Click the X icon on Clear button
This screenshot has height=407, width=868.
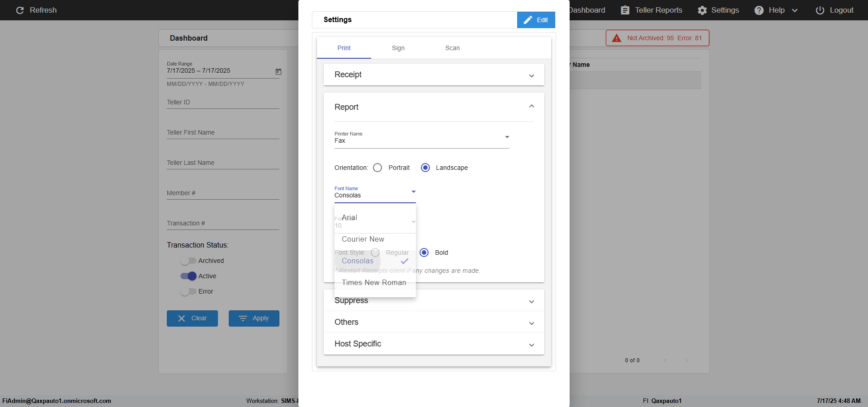(x=182, y=318)
